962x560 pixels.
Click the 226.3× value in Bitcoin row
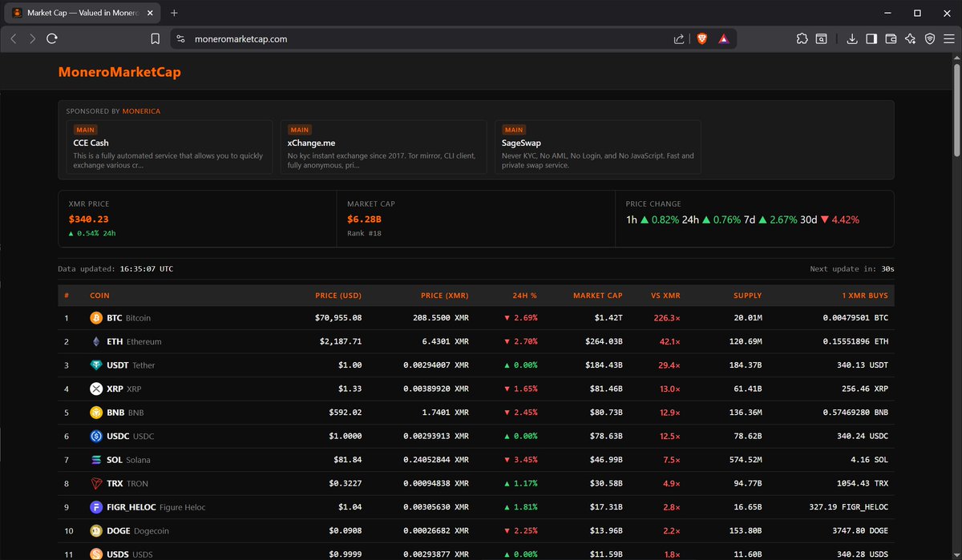click(667, 318)
